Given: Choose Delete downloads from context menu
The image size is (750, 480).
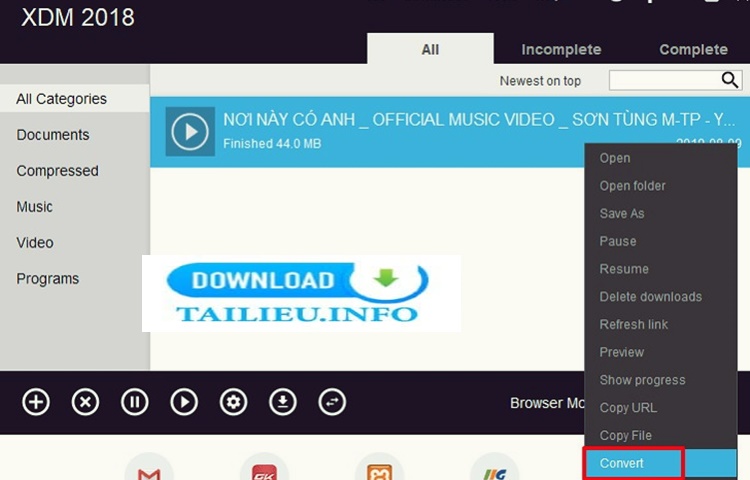Looking at the screenshot, I should 660,296.
